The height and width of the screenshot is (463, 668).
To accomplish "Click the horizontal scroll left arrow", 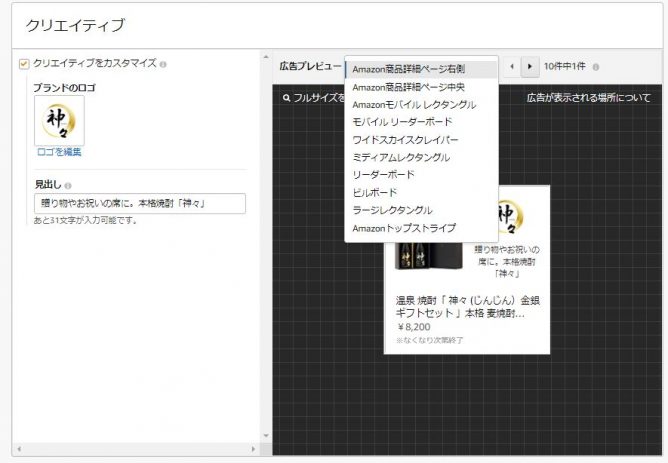I will pos(19,449).
